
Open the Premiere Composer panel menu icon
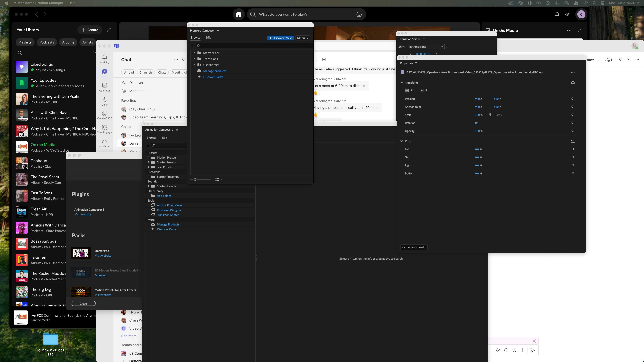218,30
